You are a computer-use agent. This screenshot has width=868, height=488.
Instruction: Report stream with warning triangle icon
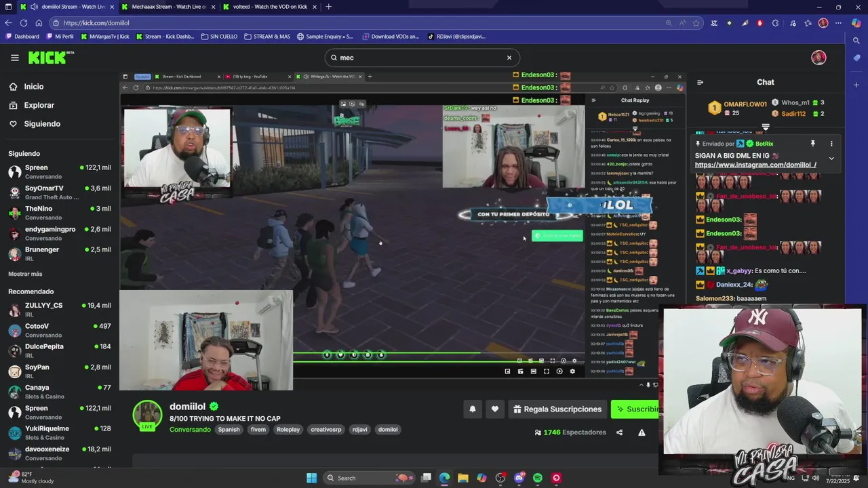(642, 432)
